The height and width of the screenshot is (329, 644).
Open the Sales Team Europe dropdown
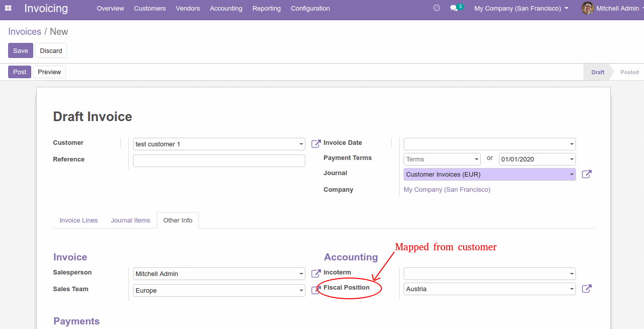219,291
